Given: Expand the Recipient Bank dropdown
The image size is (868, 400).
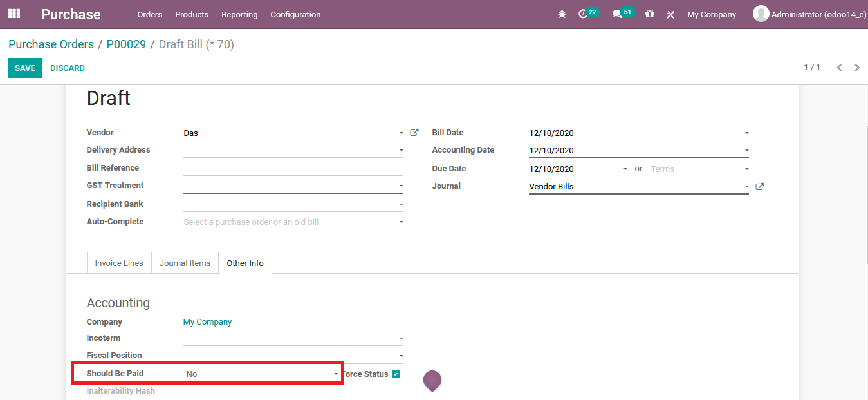Looking at the screenshot, I should 401,205.
